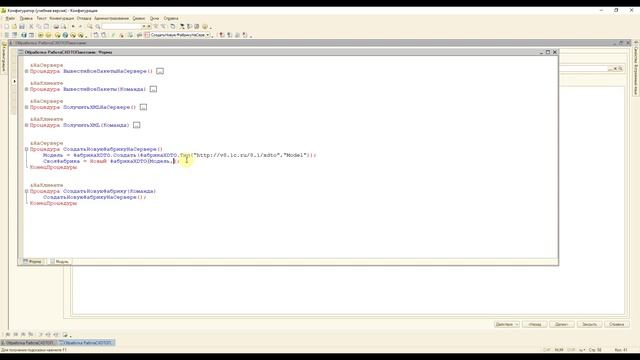Click the blue globe icon in second toolbar
The height and width of the screenshot is (360, 640).
(65, 35)
